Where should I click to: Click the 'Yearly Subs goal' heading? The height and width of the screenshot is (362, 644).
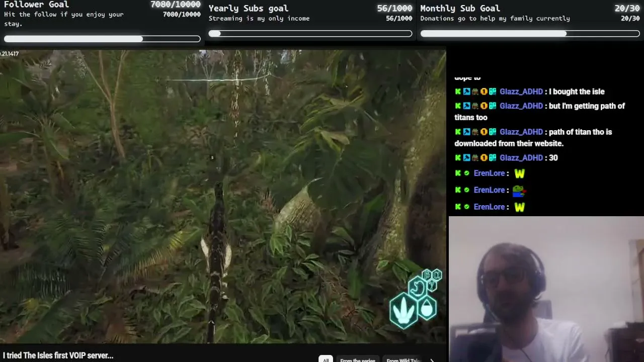tap(249, 8)
